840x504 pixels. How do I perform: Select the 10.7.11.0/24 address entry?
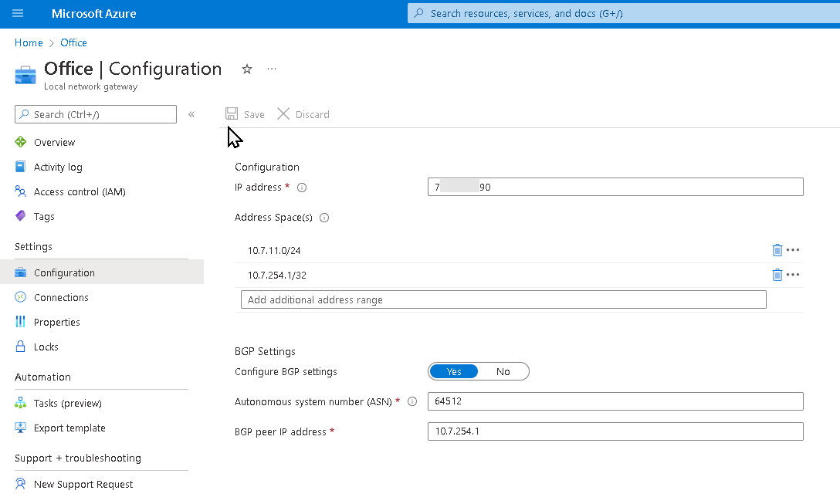click(x=274, y=250)
